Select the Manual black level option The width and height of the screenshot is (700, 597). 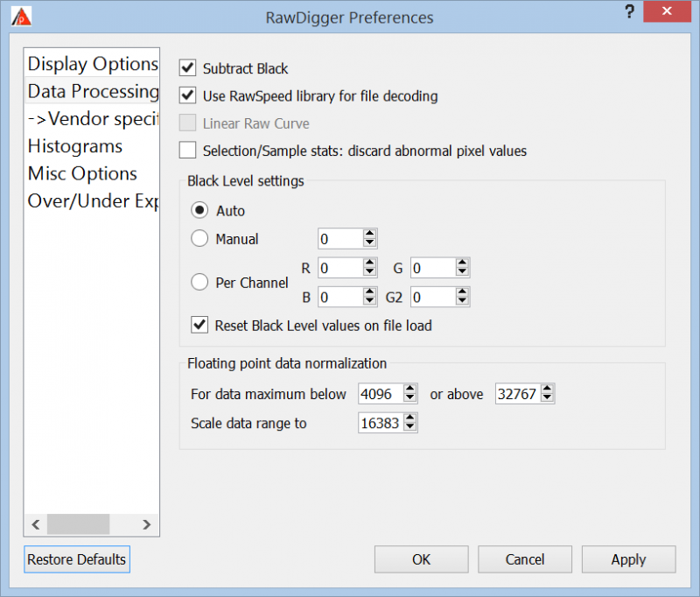point(199,238)
